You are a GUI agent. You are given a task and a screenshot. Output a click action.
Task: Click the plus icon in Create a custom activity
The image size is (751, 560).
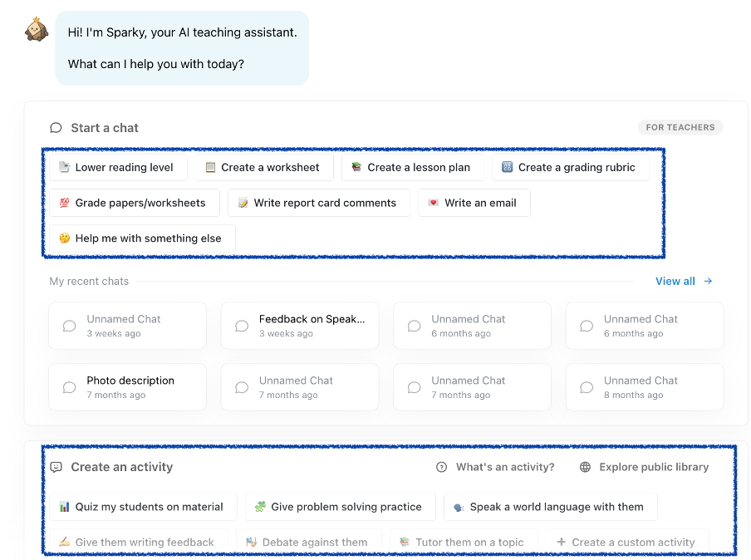click(562, 543)
